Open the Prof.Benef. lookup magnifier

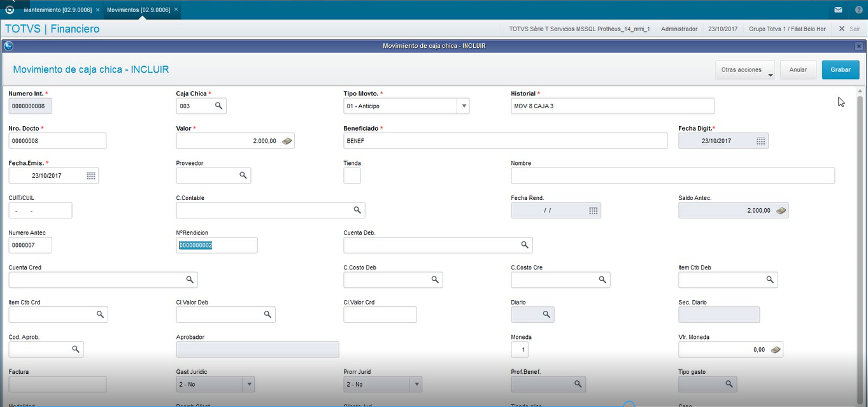click(578, 384)
